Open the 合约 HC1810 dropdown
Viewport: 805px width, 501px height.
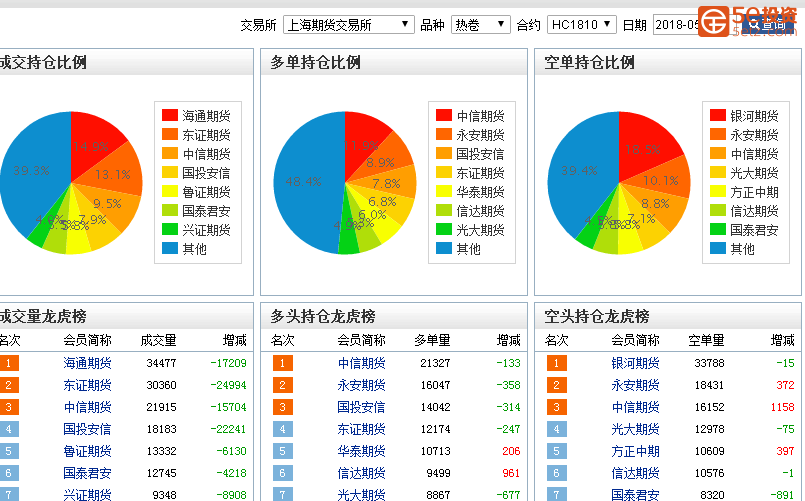tap(582, 25)
